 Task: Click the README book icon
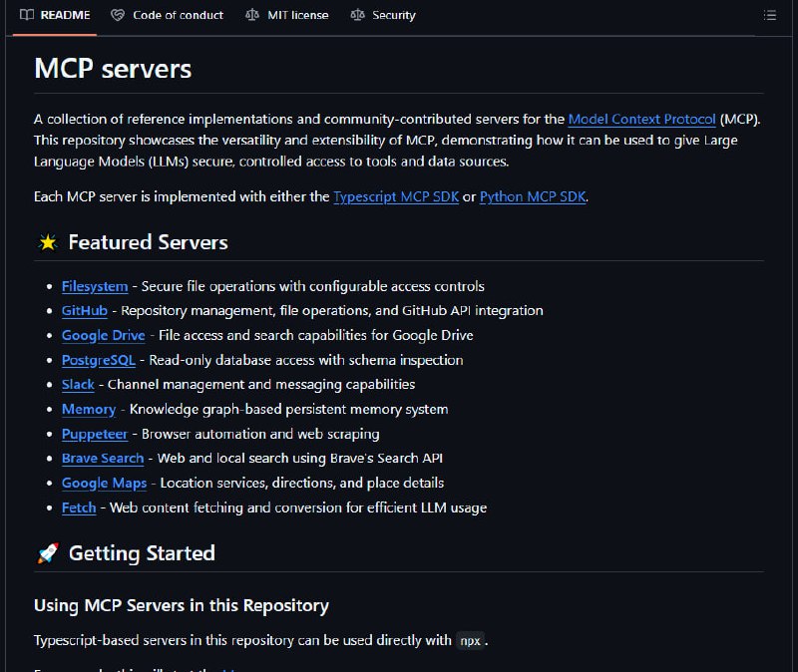pos(27,15)
